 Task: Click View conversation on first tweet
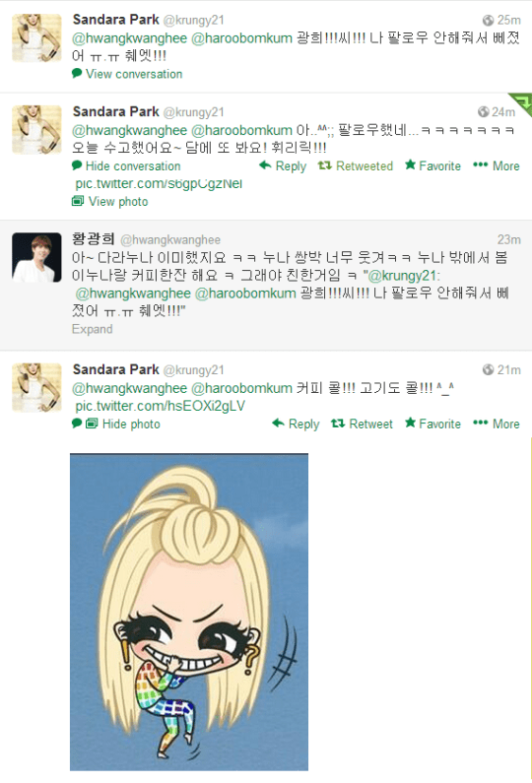point(127,74)
